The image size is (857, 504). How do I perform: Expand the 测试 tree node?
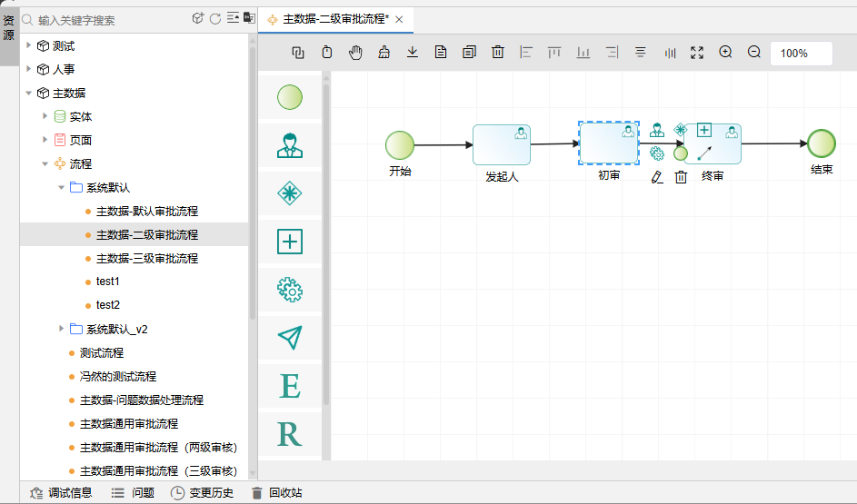pyautogui.click(x=28, y=45)
